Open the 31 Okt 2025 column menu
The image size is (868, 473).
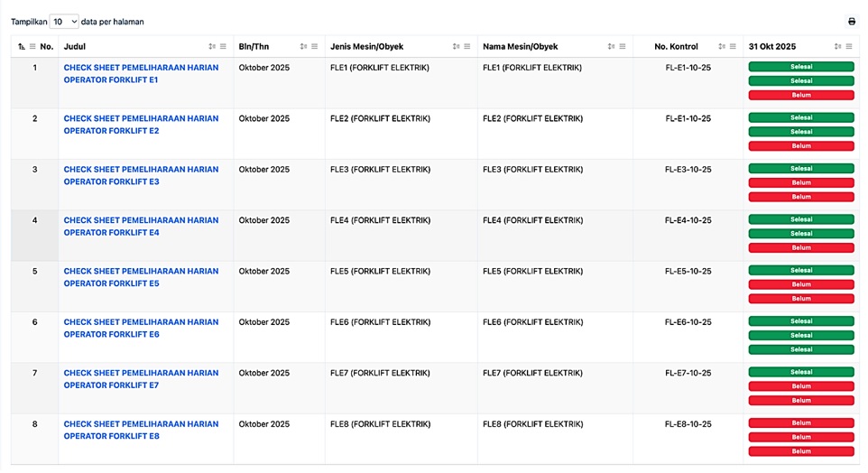coord(849,47)
